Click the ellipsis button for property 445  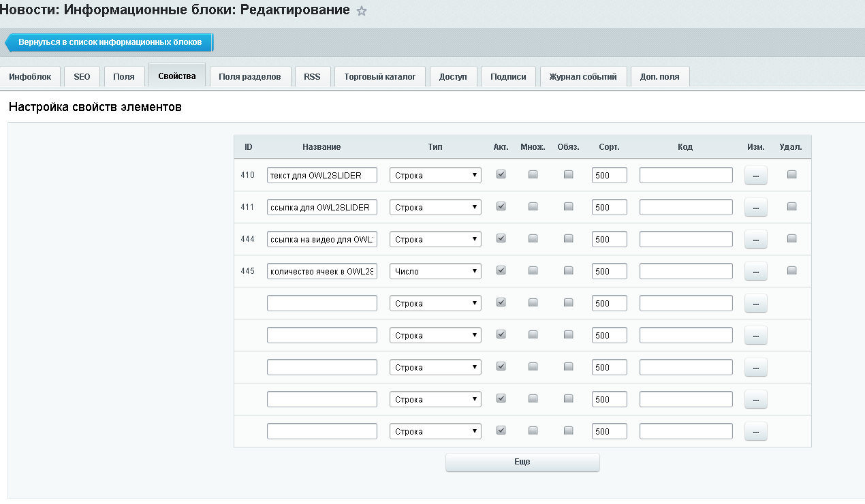[x=755, y=271]
